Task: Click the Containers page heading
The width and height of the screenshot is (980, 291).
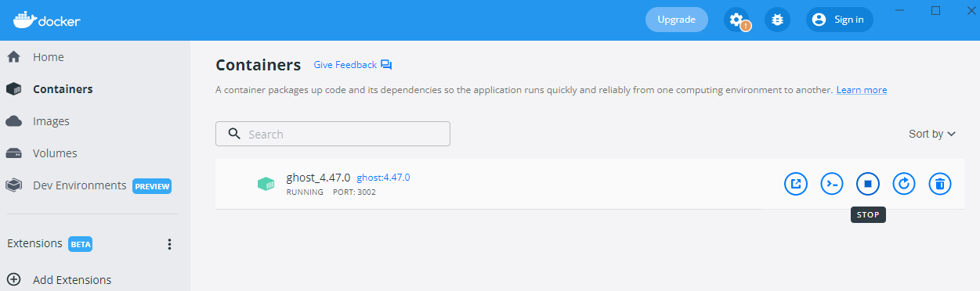Action: click(259, 65)
